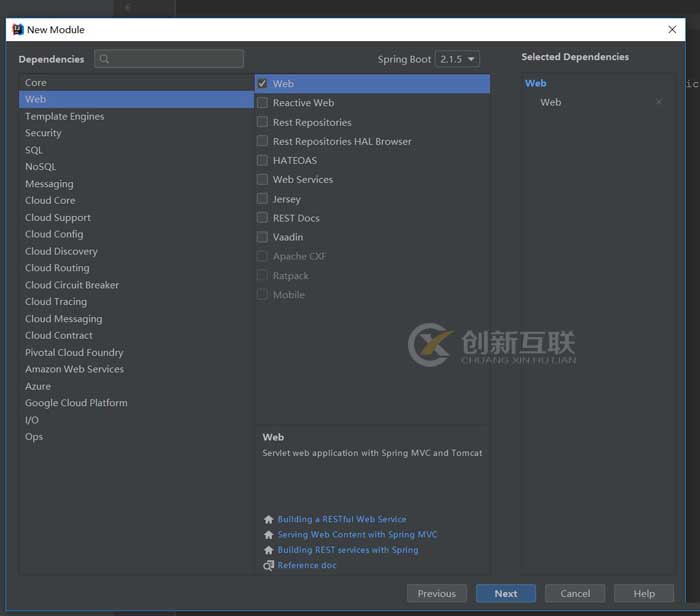Open the Security category
The image size is (700, 616).
click(136, 133)
